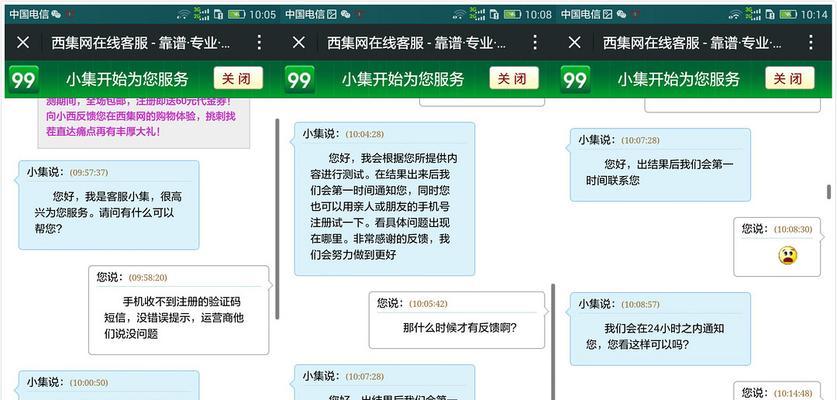Click 关闭 button in the 10:05 screenshot
The height and width of the screenshot is (400, 837).
[x=238, y=79]
